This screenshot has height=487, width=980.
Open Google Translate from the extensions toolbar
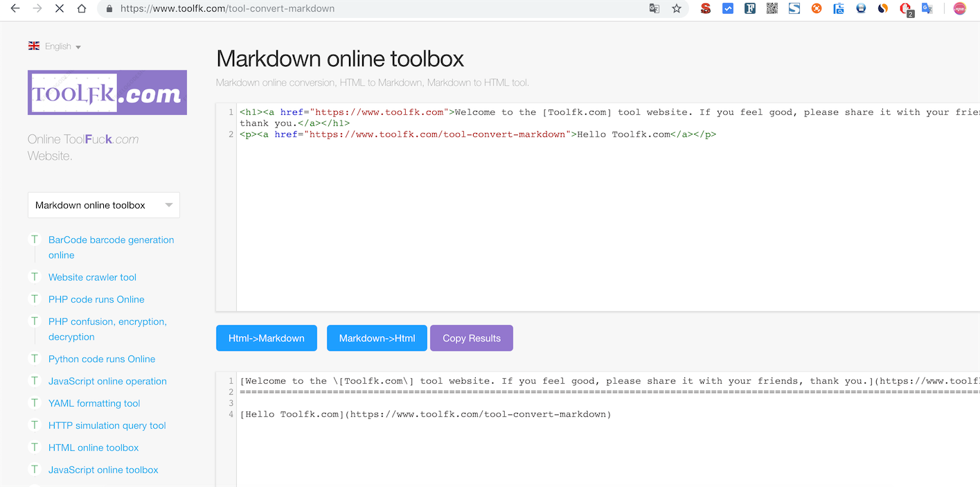click(927, 8)
